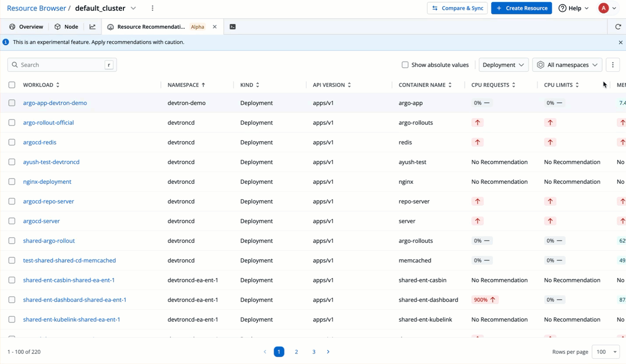The image size is (626, 364).
Task: Open the Rows per page dropdown
Action: pos(606,352)
